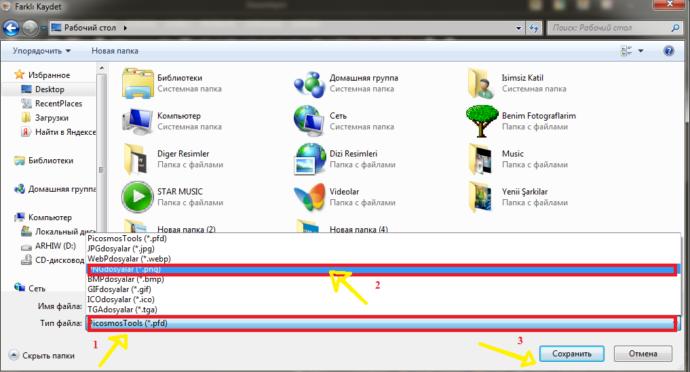Choose PNGdosyalar (*.png) file type
The image size is (690, 372).
[x=383, y=269]
